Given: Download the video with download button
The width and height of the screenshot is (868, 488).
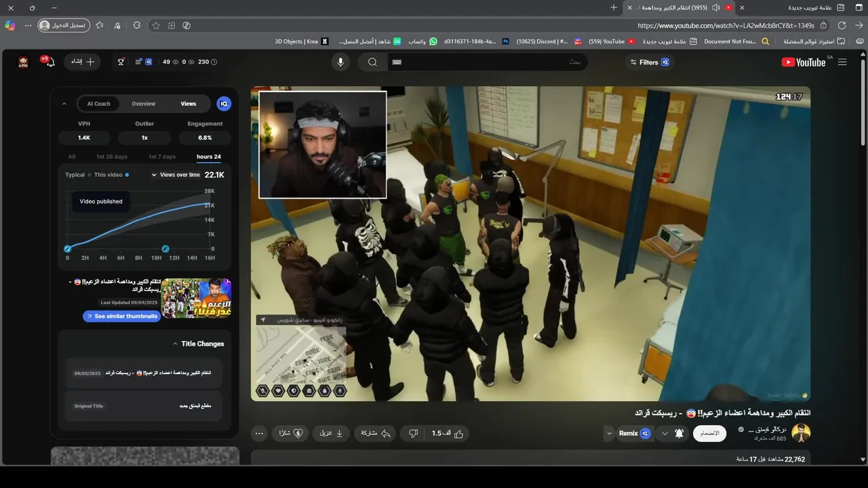Looking at the screenshot, I should (332, 433).
